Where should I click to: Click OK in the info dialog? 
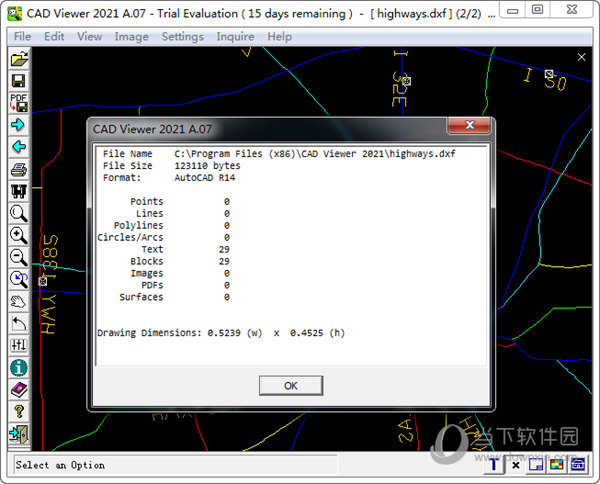pos(291,385)
